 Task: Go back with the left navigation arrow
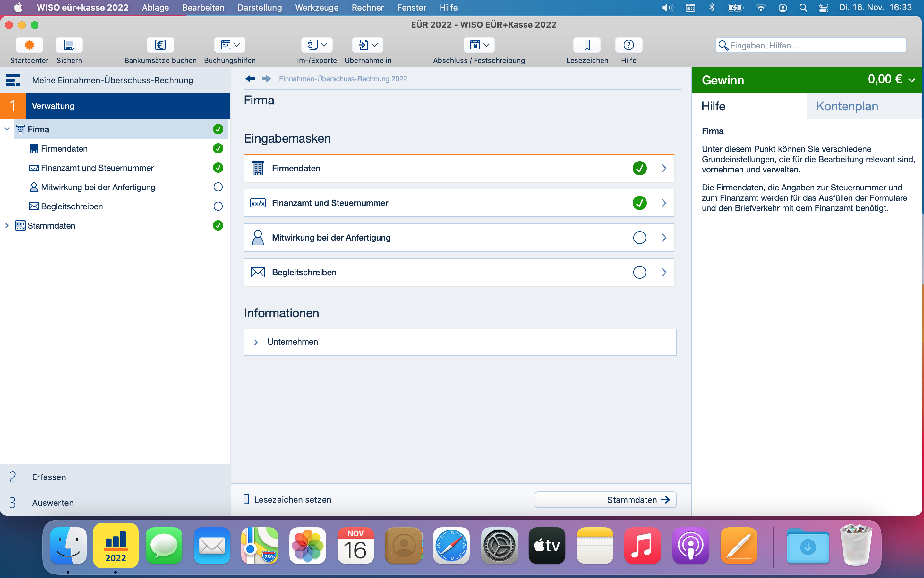250,79
